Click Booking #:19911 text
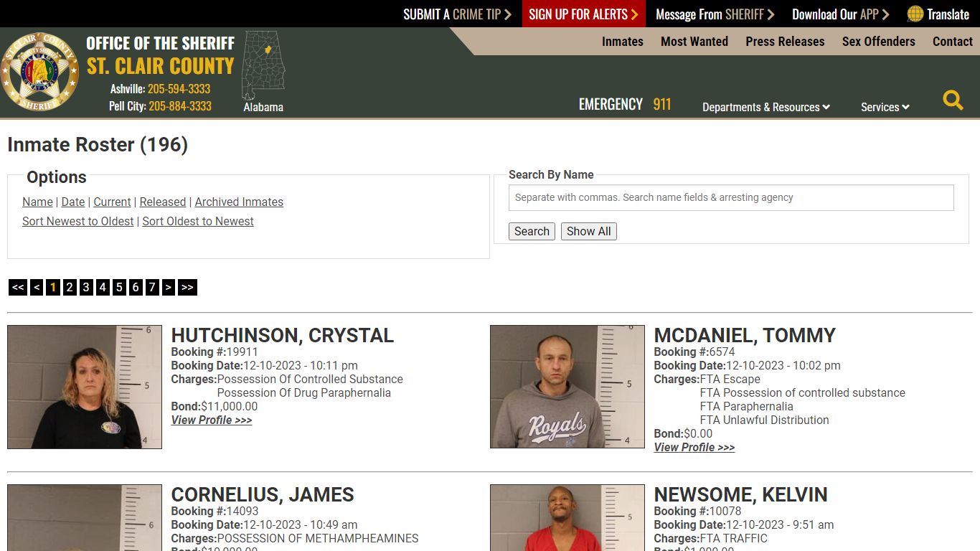This screenshot has width=980, height=551. pyautogui.click(x=215, y=352)
